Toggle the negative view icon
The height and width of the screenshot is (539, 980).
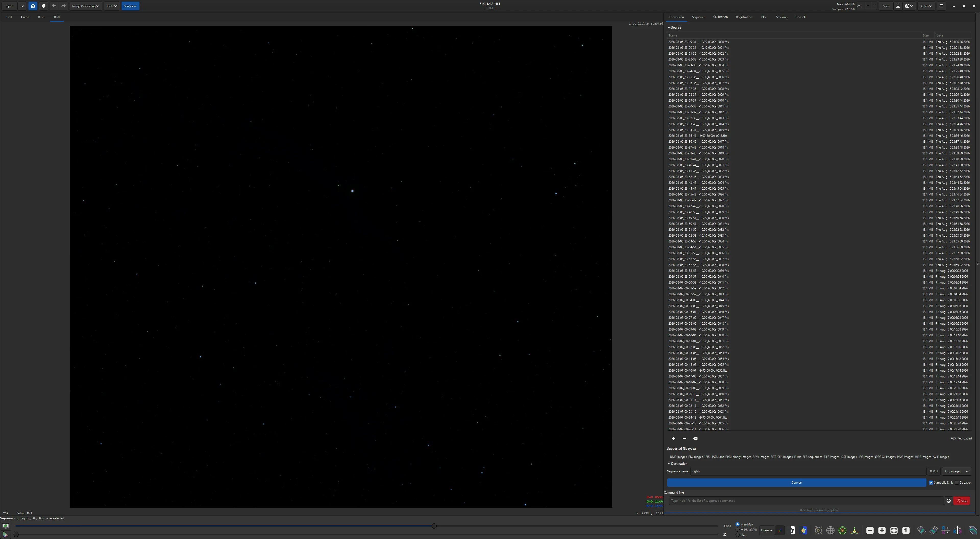(791, 530)
